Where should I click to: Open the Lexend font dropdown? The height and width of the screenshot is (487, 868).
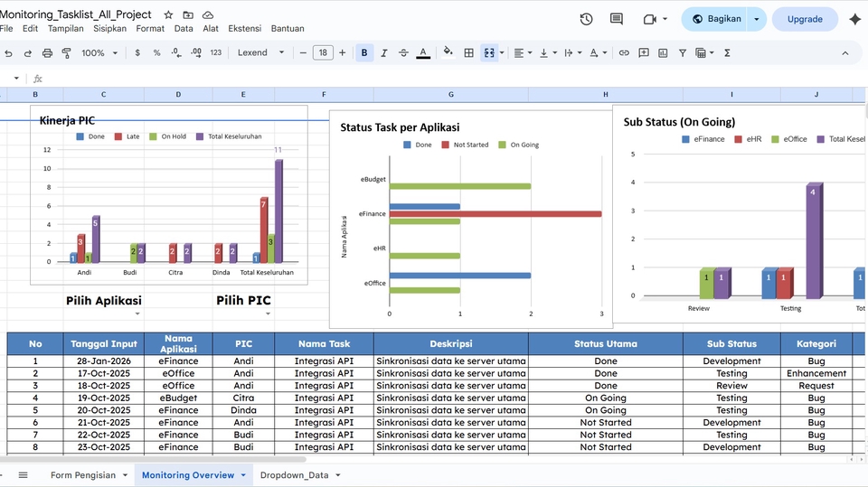(260, 52)
